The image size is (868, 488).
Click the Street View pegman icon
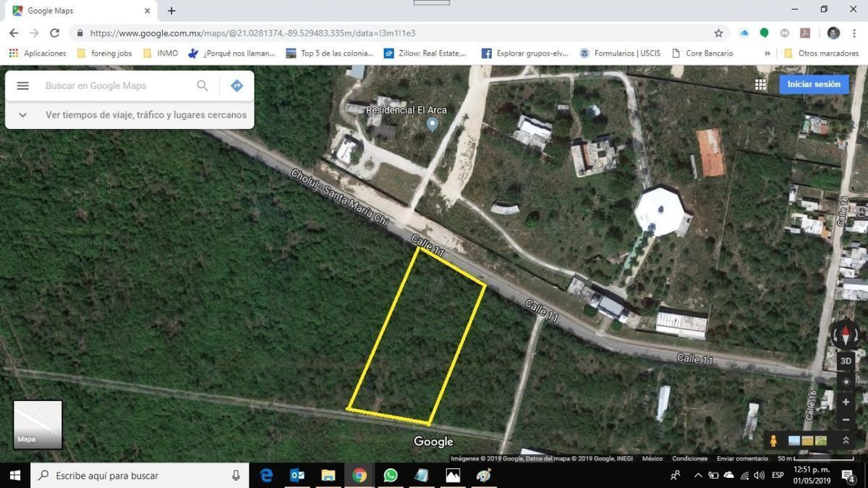click(x=773, y=440)
